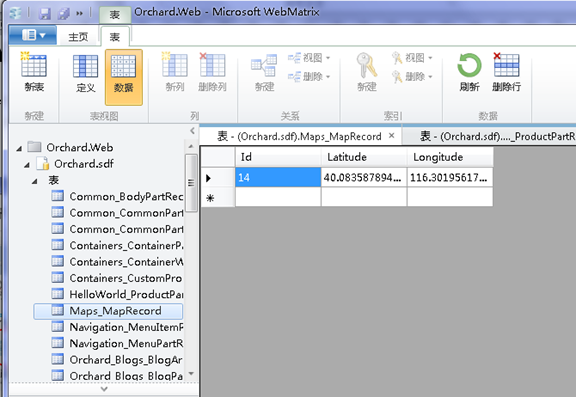Close the Maps_MapRecord tab
This screenshot has width=576, height=397.
pos(392,136)
